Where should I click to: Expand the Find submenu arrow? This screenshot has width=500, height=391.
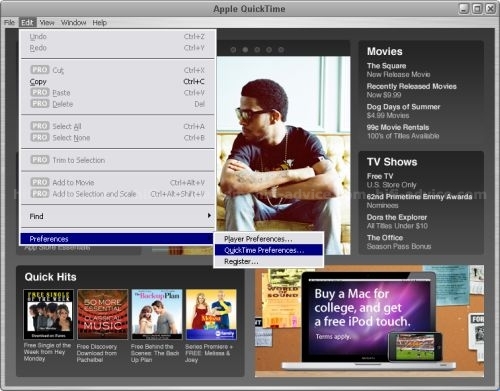pos(209,216)
